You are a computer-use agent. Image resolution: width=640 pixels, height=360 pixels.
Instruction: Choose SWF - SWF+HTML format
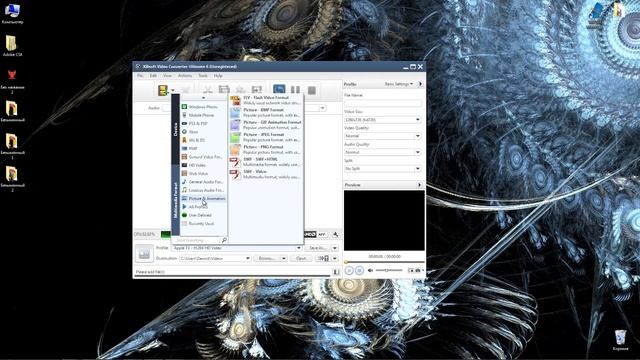266,162
